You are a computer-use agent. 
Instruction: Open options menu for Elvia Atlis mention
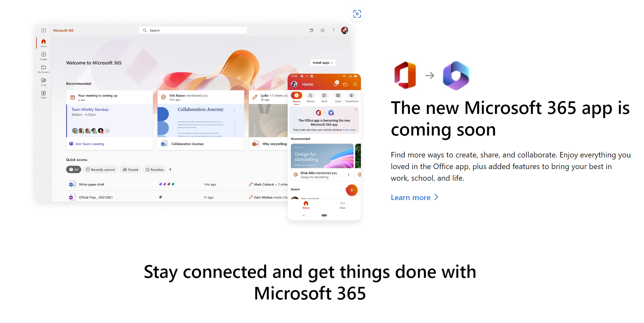[349, 175]
